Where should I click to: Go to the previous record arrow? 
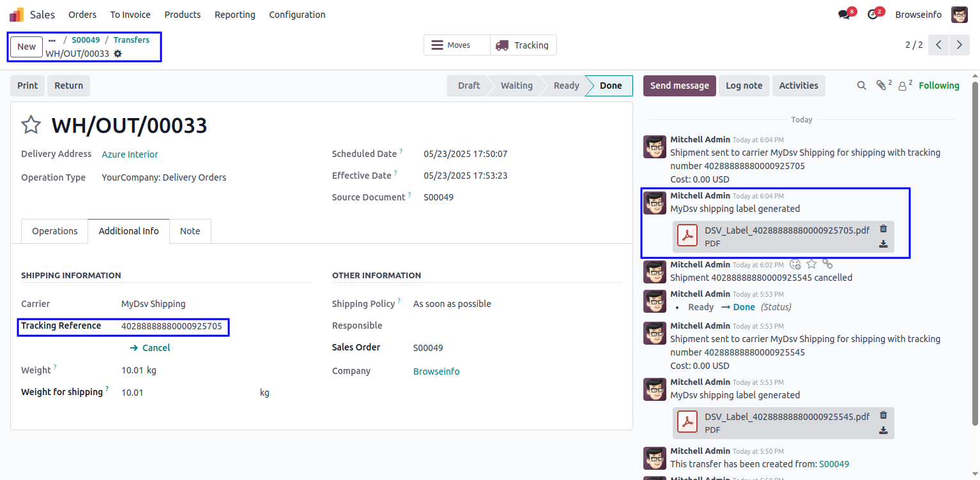pos(938,45)
